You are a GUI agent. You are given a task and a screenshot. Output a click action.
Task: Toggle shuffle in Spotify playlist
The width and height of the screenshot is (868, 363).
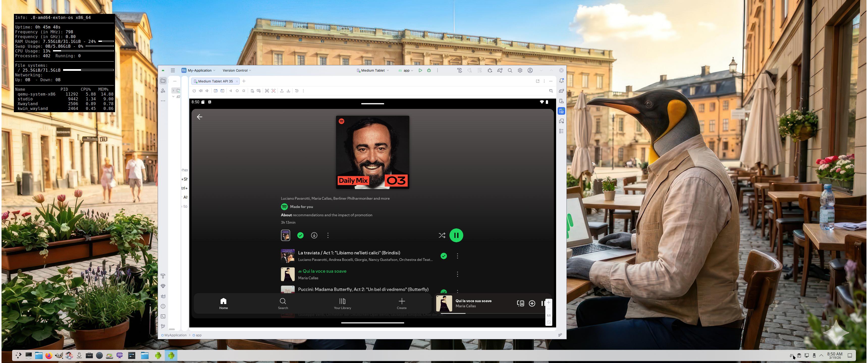442,235
